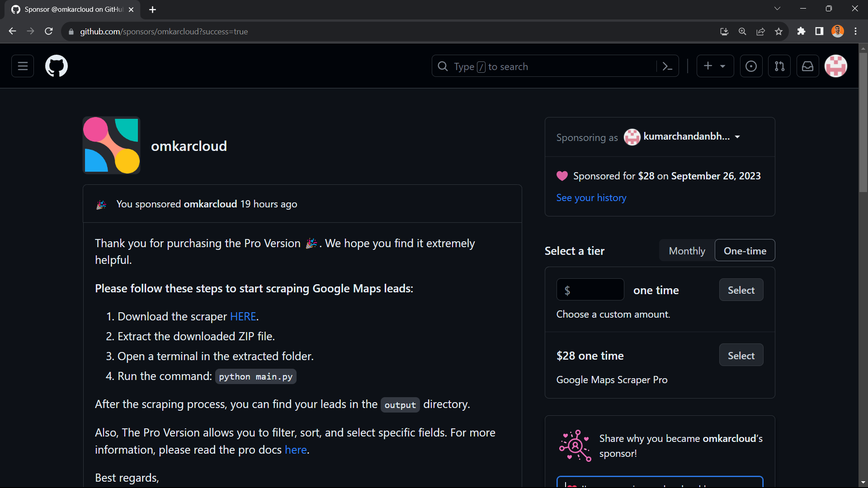
Task: Click the user avatar in GitHub header
Action: pos(835,66)
